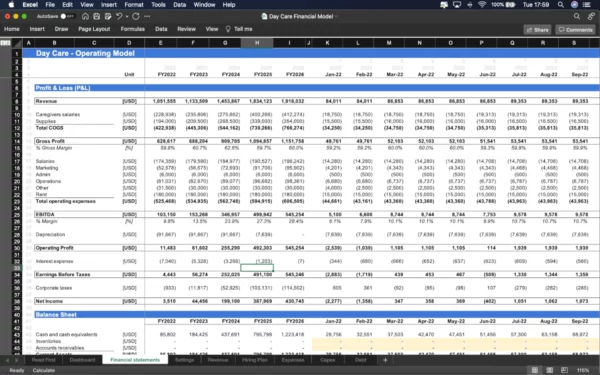The height and width of the screenshot is (375, 600).
Task: Click the search magnifier in Excel title bar
Action: coord(577,16)
